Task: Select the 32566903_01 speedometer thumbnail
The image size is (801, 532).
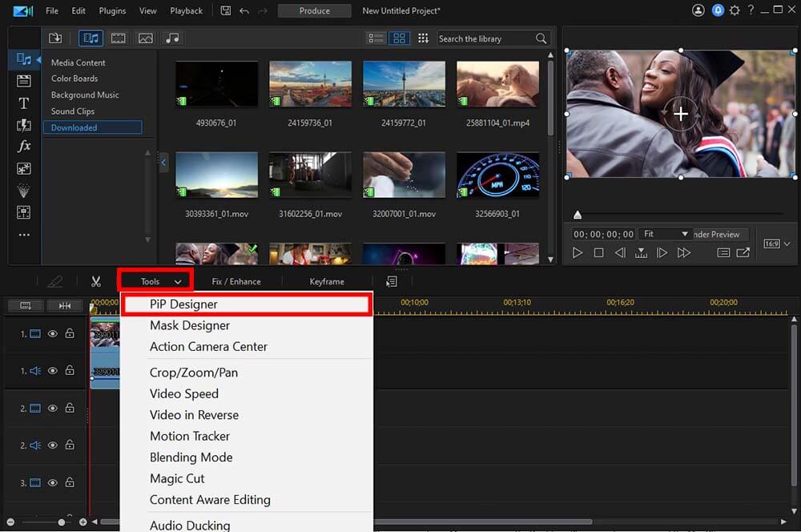Action: click(497, 175)
